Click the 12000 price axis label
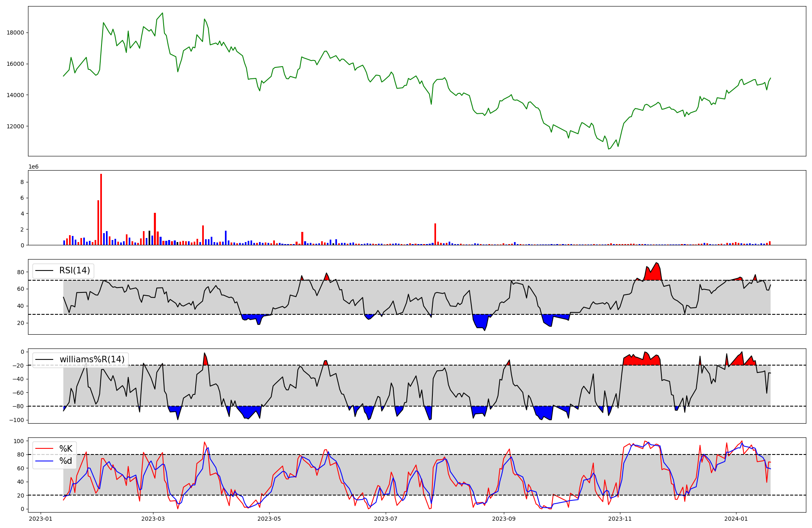The image size is (812, 528). (15, 126)
